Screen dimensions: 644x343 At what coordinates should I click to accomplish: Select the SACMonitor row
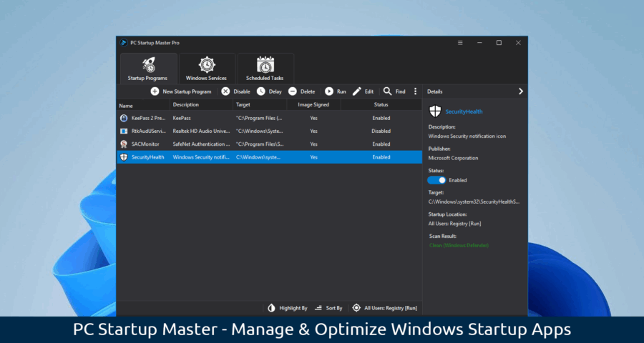tap(270, 144)
